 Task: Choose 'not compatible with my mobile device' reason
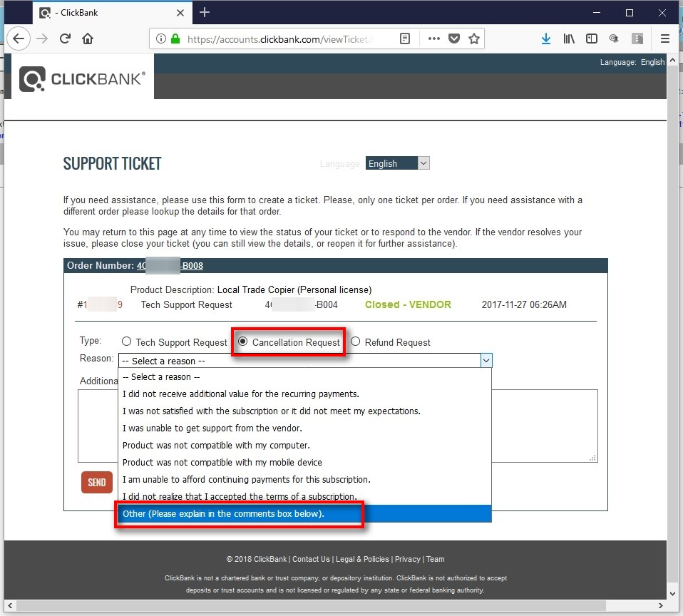coord(304,462)
